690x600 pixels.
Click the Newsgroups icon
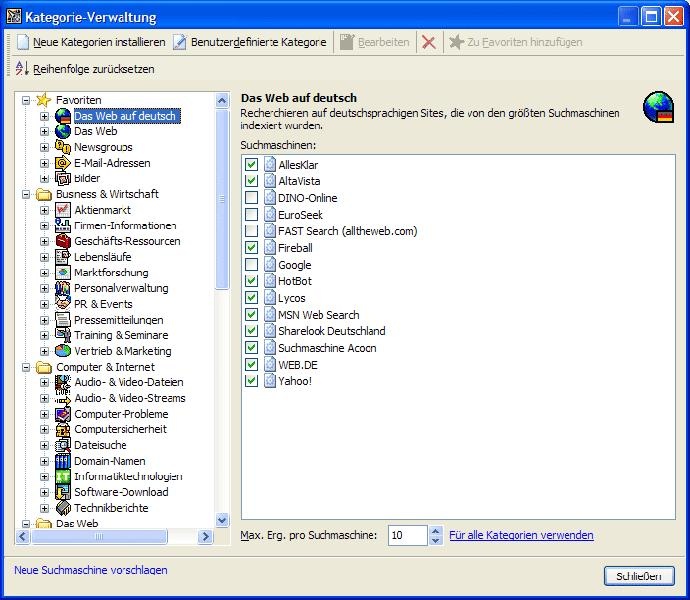click(63, 147)
